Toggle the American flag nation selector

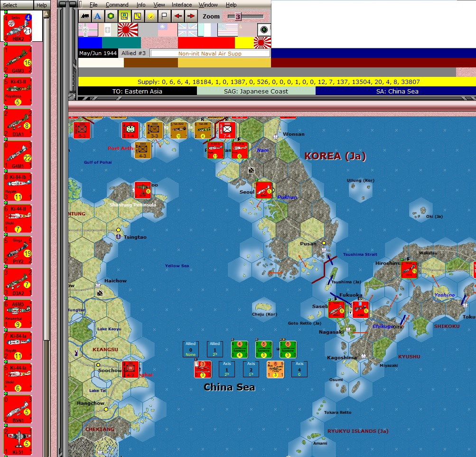tap(227, 30)
